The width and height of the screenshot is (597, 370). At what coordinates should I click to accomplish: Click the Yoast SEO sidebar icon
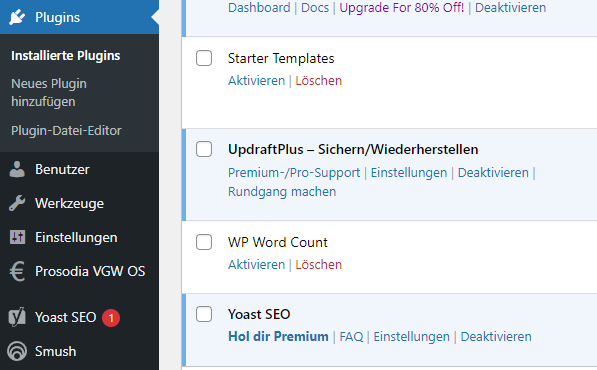(17, 317)
